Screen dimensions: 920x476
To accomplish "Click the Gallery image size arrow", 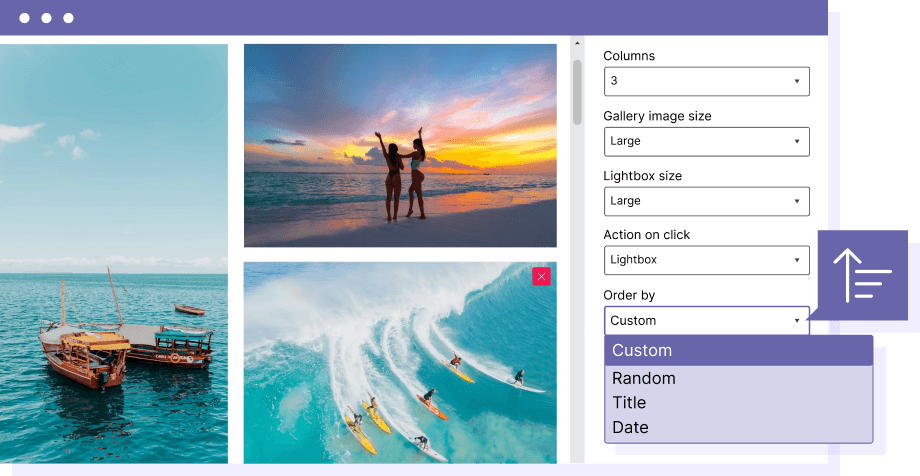I will 797,141.
